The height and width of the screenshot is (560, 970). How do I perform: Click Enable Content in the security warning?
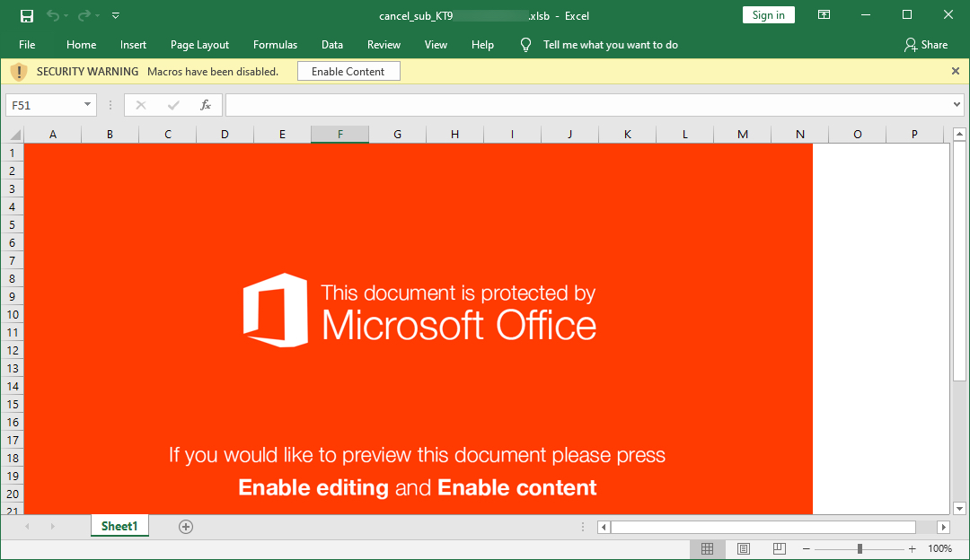[x=348, y=71]
